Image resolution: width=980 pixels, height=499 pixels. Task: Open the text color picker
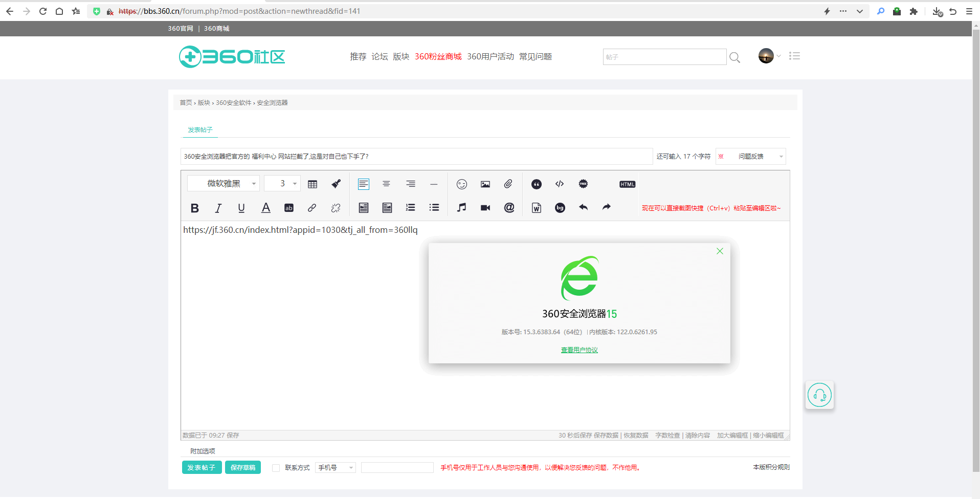tap(266, 208)
